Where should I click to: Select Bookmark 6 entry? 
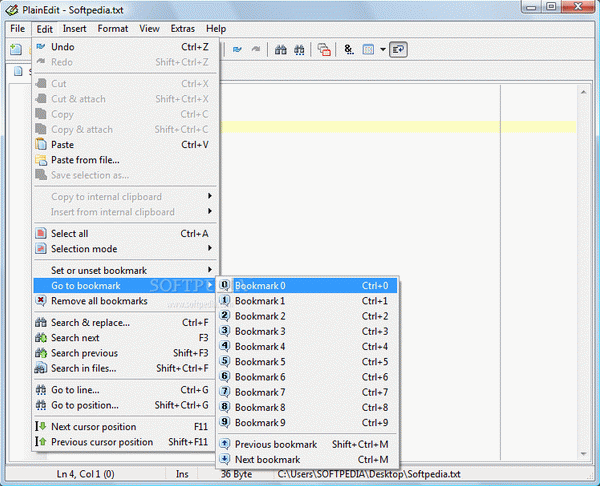pyautogui.click(x=308, y=377)
